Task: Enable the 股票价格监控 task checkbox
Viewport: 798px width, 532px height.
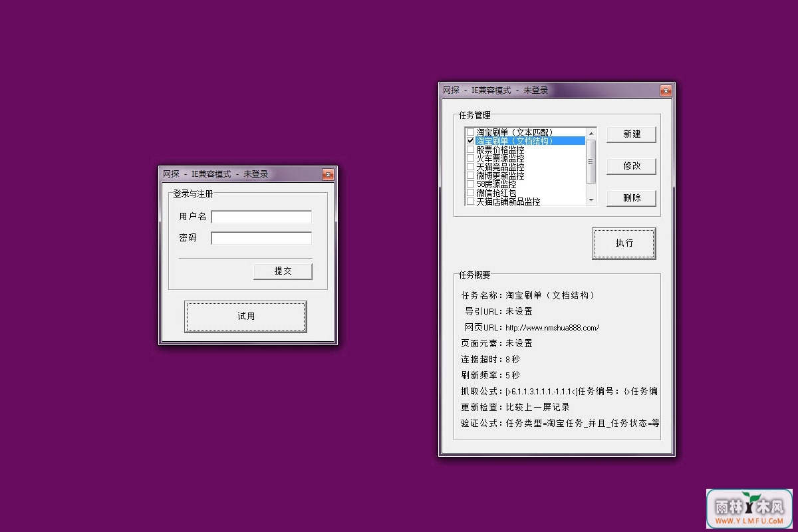Action: (x=470, y=150)
